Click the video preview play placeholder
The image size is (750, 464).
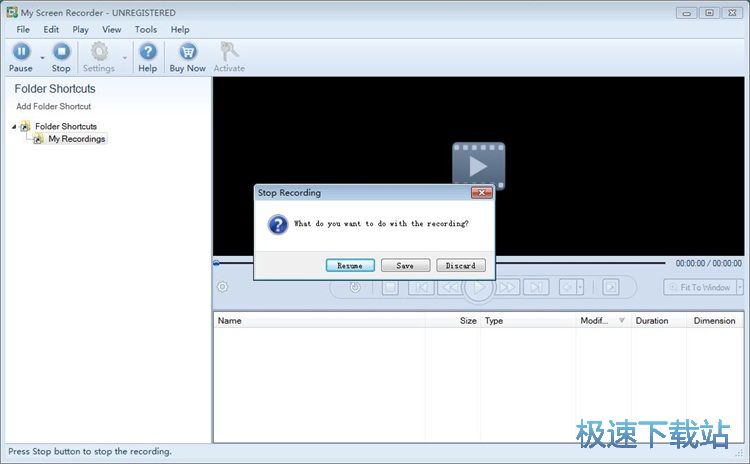(478, 166)
